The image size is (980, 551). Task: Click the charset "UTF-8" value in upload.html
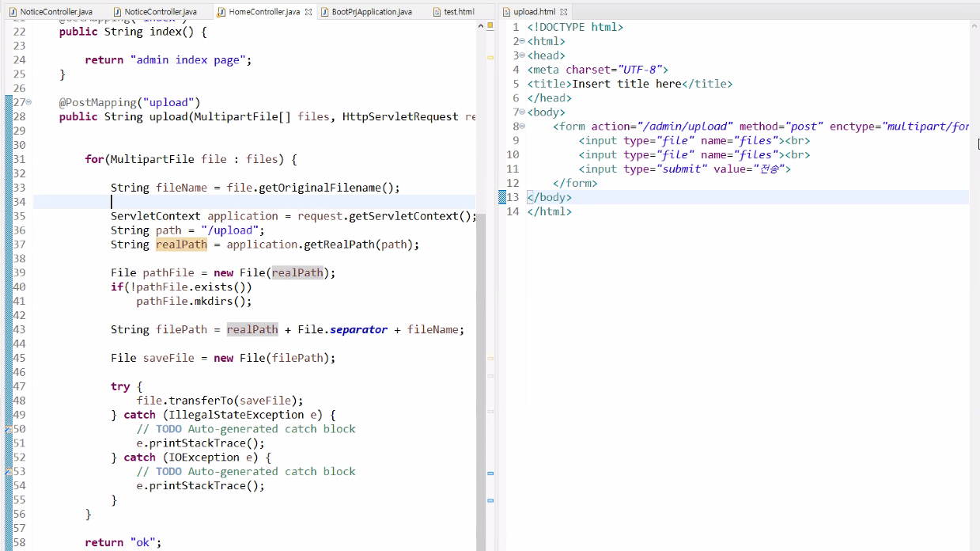tap(643, 70)
